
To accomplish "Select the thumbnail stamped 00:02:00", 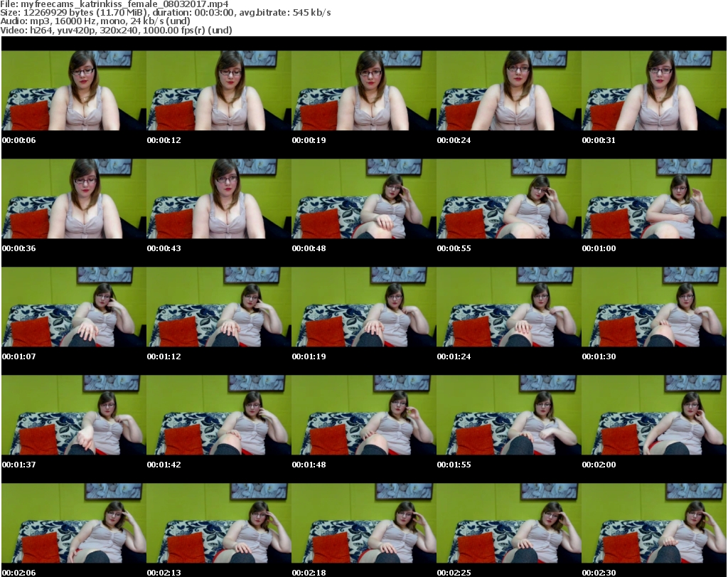I will (x=653, y=415).
